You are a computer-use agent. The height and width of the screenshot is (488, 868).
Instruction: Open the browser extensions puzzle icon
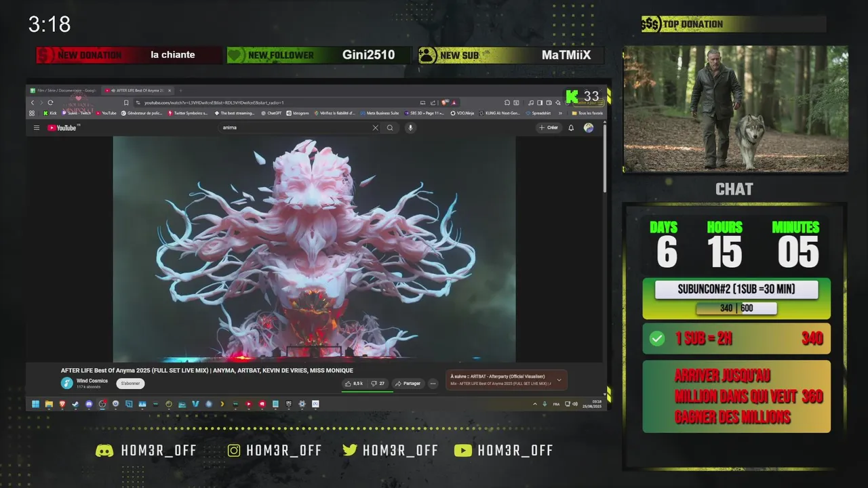coord(507,102)
